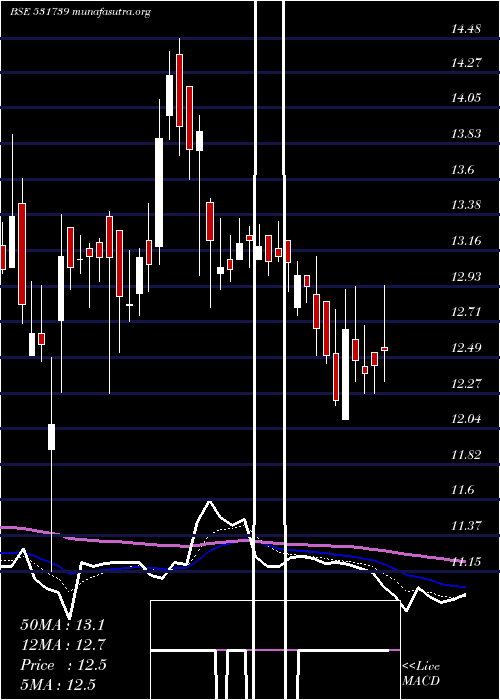Click the 14.48 price axis label
This screenshot has width=500, height=700.
click(466, 30)
